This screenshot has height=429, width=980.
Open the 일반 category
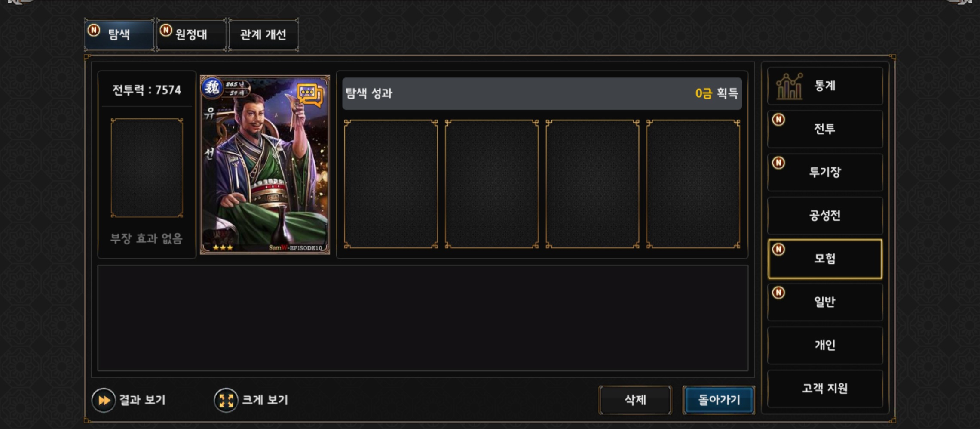point(825,302)
